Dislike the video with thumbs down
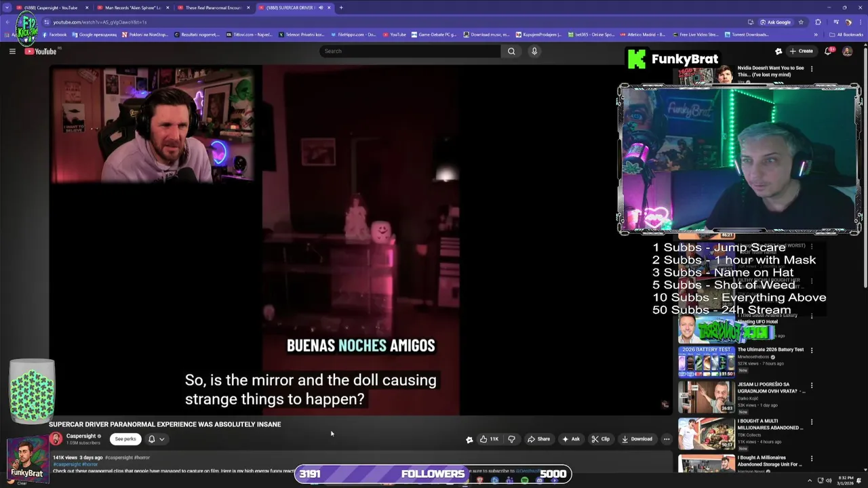Image resolution: width=868 pixels, height=488 pixels. (511, 439)
